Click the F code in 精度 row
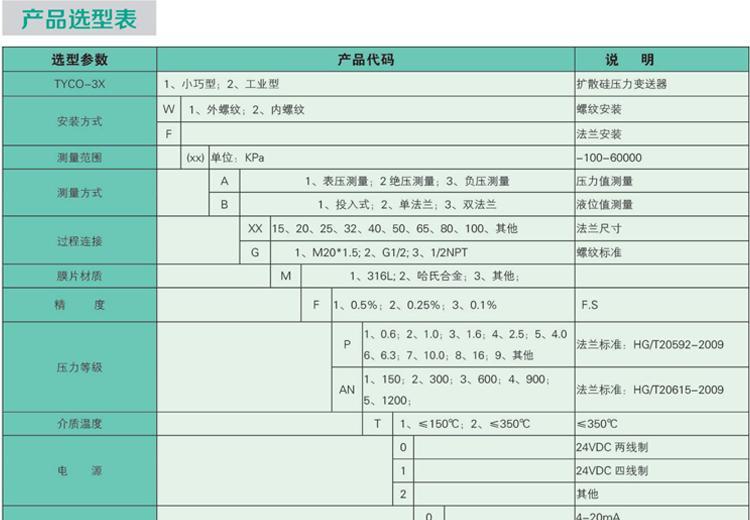 (x=316, y=305)
